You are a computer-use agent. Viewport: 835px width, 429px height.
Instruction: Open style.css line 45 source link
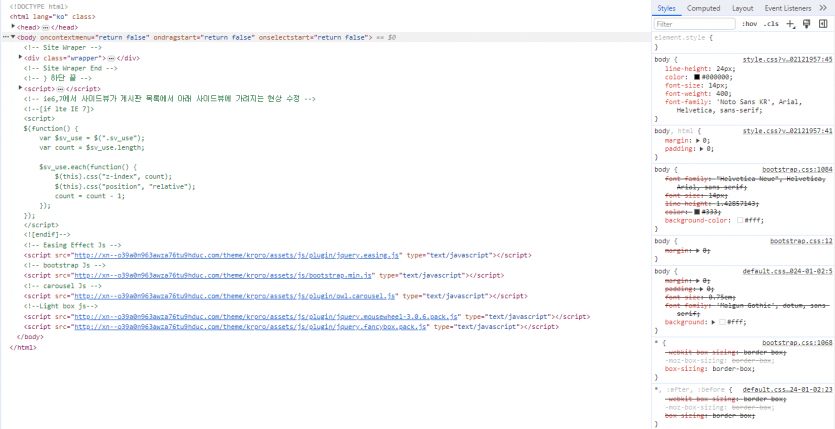(788, 60)
